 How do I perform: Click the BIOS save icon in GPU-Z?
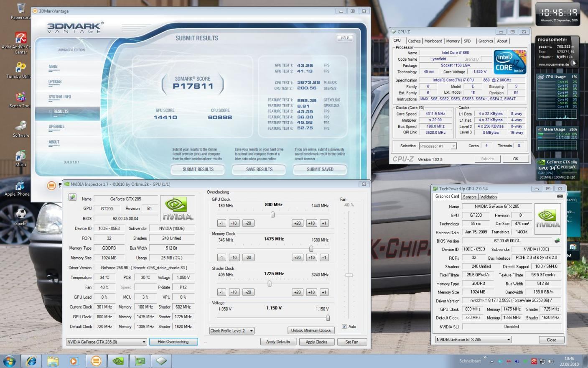(x=557, y=240)
